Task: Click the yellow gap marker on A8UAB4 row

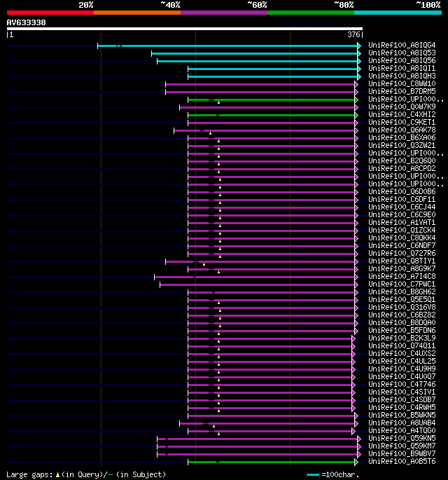Action: tap(213, 426)
